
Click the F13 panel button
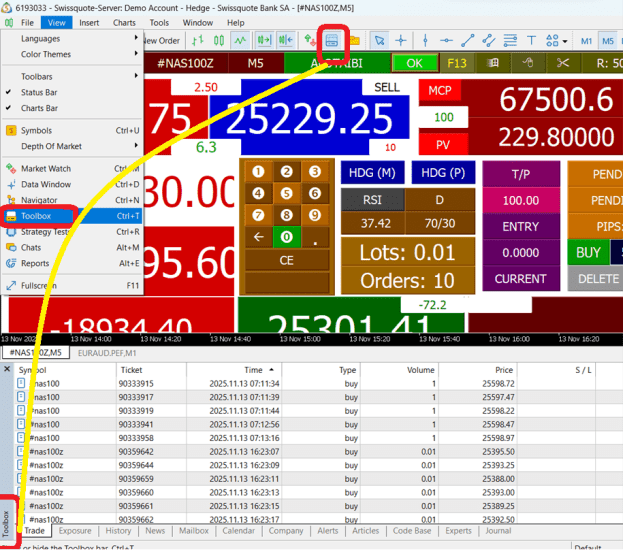tap(457, 63)
